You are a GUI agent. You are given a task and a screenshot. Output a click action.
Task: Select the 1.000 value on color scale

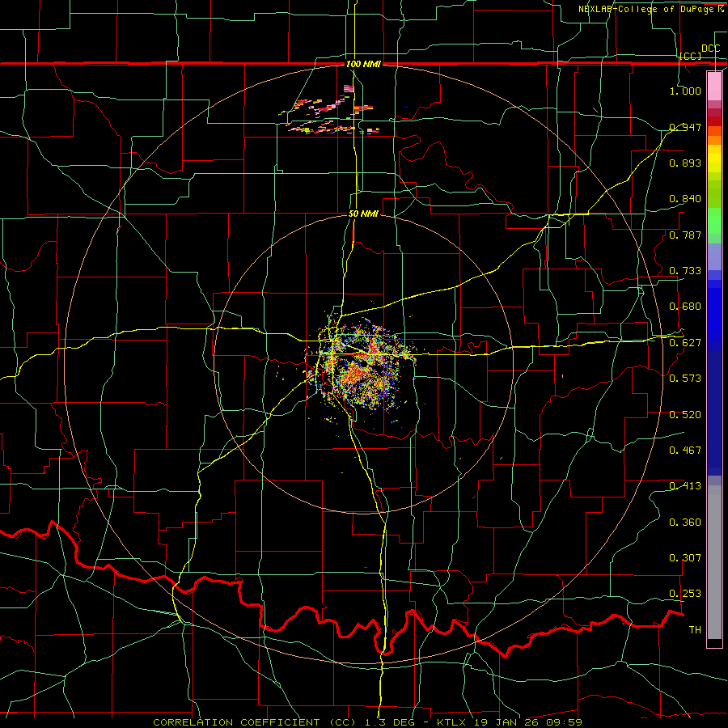click(685, 91)
